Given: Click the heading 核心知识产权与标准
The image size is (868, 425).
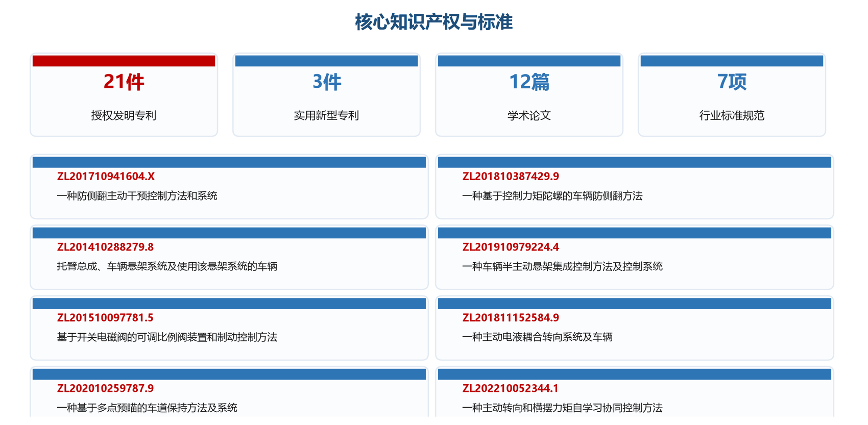Looking at the screenshot, I should pos(433,22).
